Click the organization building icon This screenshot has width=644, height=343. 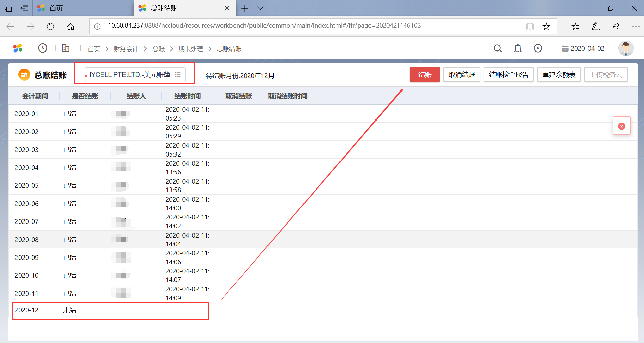(66, 48)
